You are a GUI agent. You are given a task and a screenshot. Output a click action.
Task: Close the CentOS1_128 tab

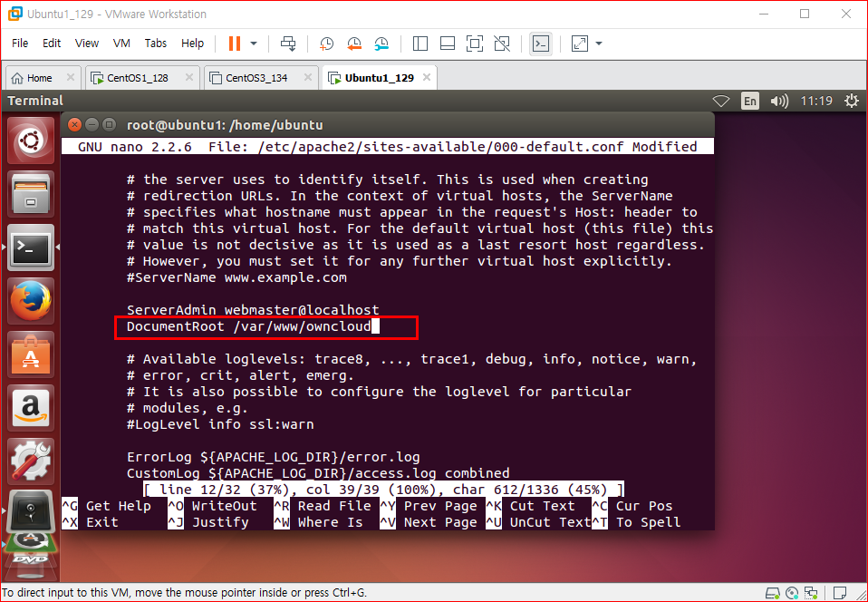click(188, 78)
